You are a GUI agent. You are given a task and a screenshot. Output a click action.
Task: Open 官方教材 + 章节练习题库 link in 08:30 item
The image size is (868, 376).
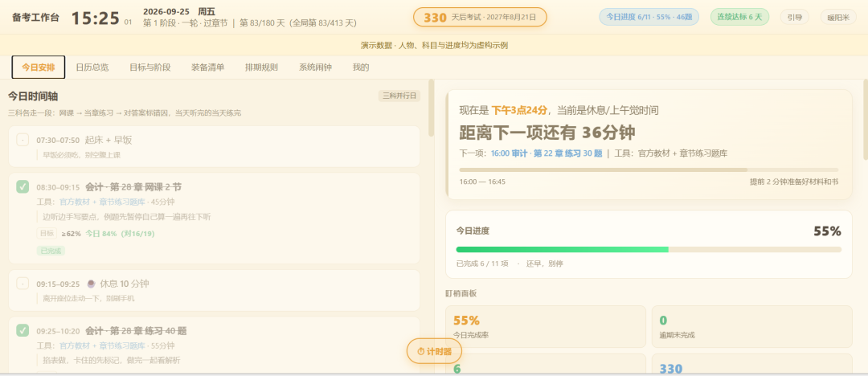(x=103, y=202)
